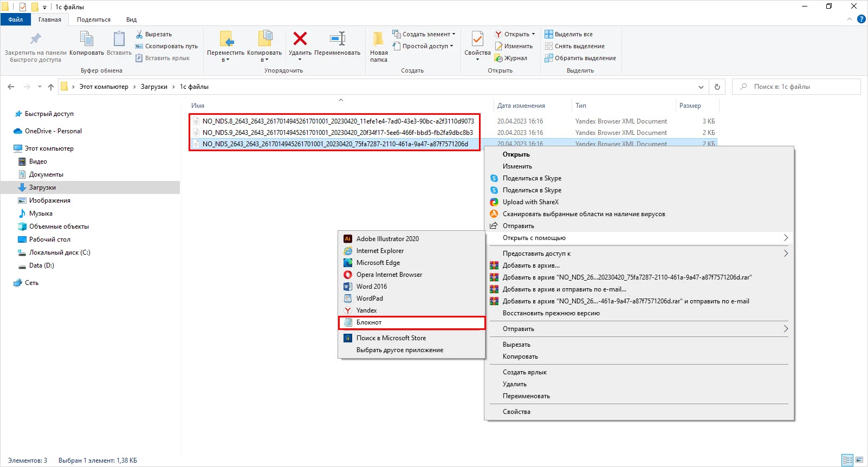Click the search field Поиск в: 1с файлы
868x467 pixels.
point(796,87)
